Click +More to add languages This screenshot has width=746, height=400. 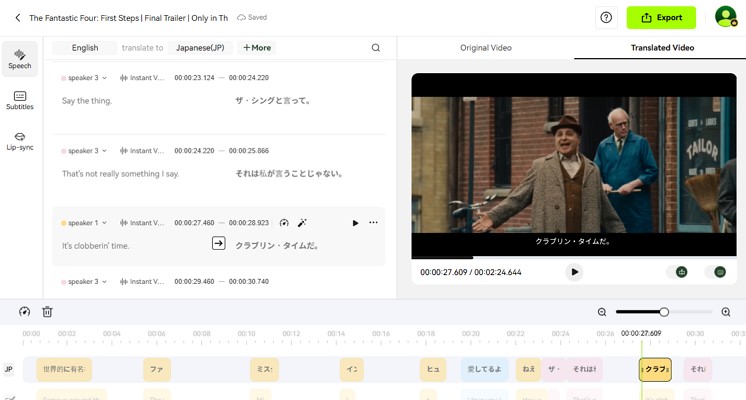tap(257, 48)
